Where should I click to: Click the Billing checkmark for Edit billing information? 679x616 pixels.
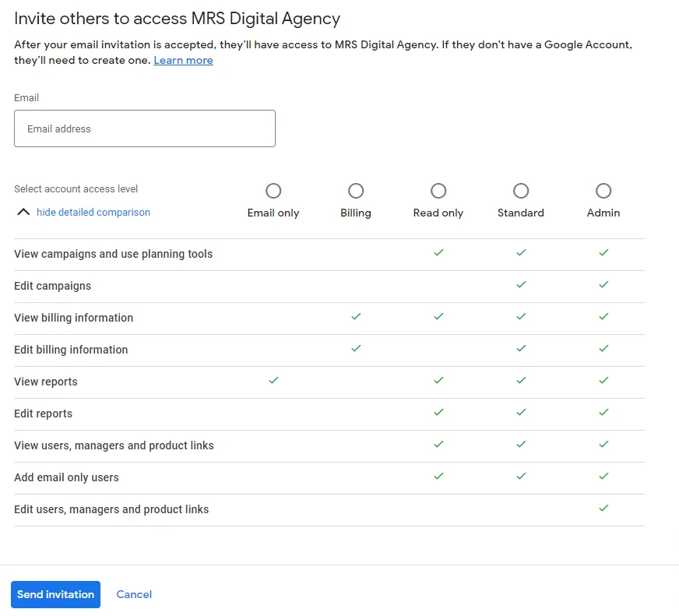click(x=356, y=348)
